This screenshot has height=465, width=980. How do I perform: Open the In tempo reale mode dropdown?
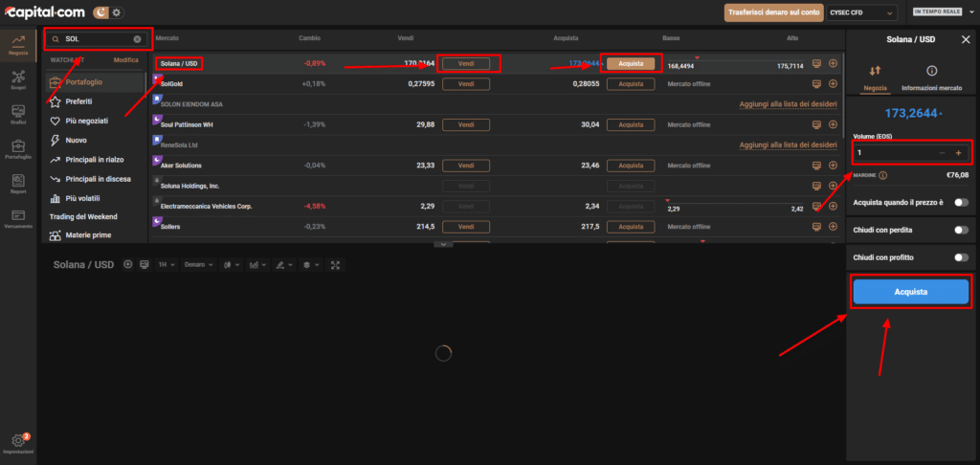943,11
